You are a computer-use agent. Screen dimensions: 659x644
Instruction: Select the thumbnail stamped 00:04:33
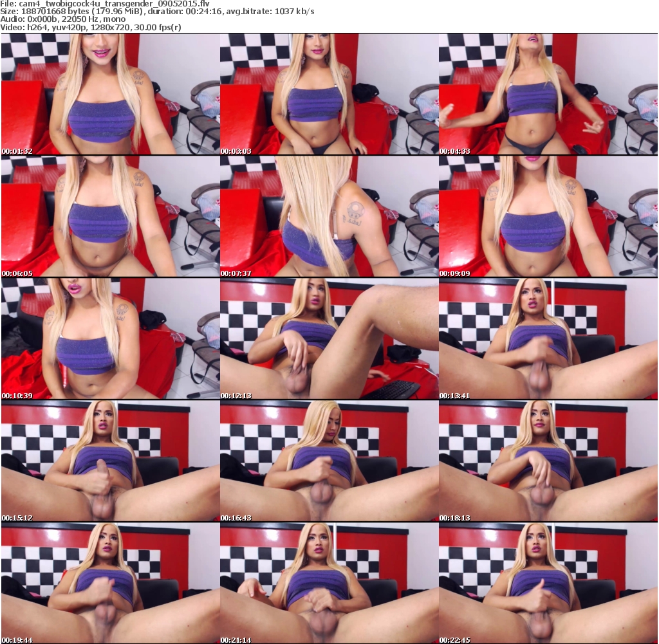pyautogui.click(x=548, y=94)
